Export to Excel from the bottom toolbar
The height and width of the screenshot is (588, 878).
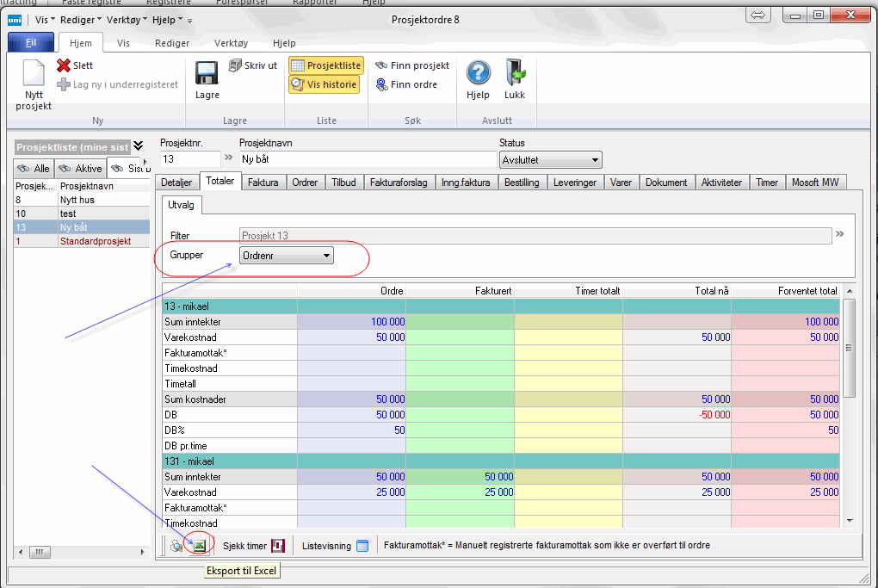click(x=199, y=545)
